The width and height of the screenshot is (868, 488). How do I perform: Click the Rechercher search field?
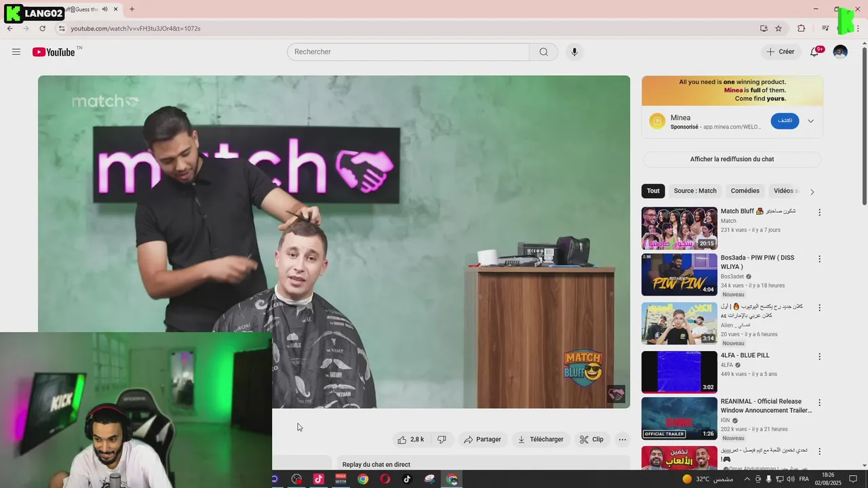[x=408, y=52]
